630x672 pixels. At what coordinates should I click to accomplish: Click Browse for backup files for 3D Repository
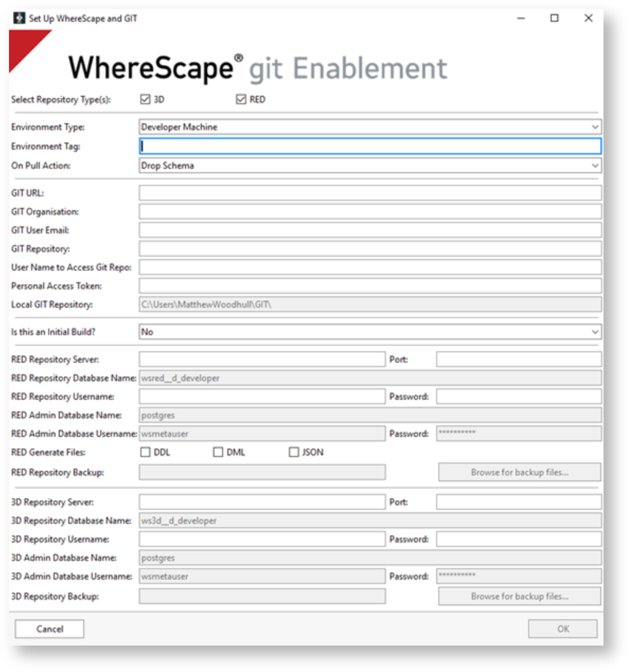click(x=520, y=596)
